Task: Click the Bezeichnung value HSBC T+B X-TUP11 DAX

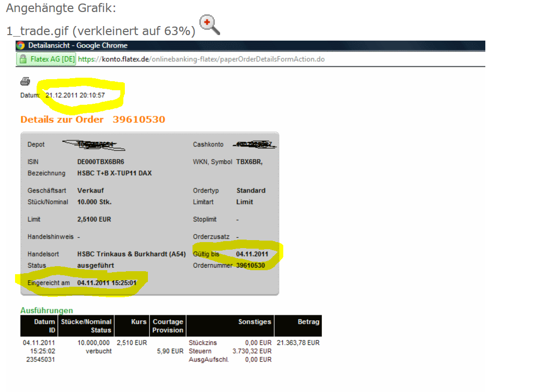Action: coord(114,173)
